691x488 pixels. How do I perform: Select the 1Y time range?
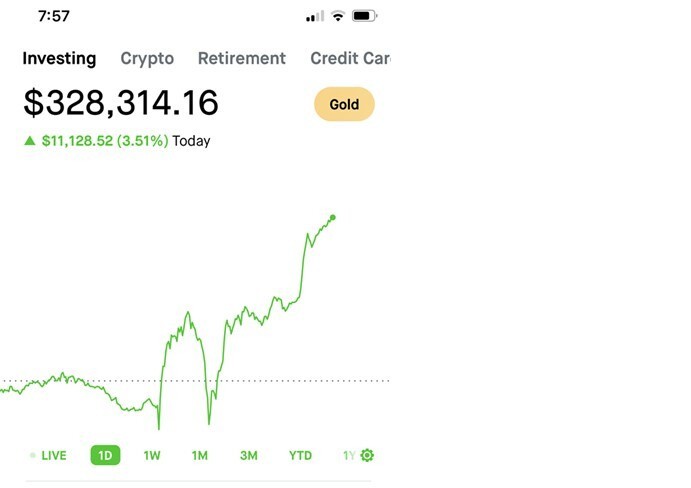349,455
